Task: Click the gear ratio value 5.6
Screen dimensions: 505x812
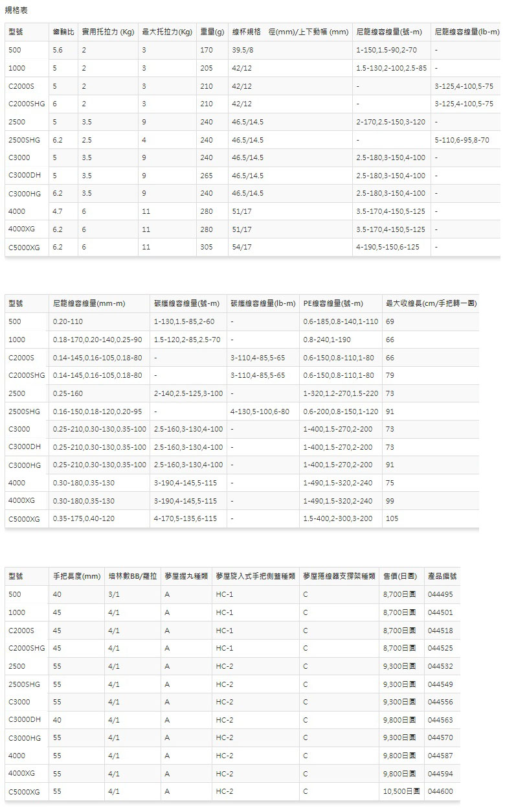Action: (x=58, y=50)
